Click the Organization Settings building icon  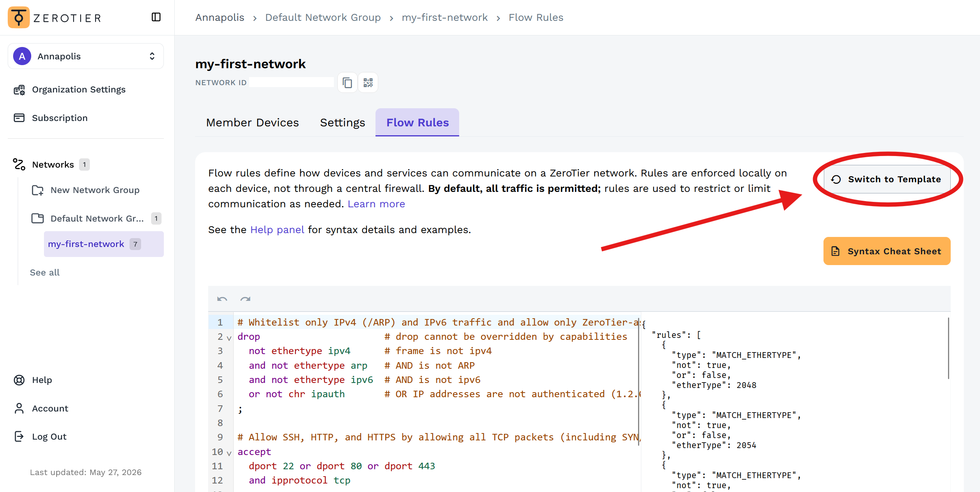click(x=19, y=90)
